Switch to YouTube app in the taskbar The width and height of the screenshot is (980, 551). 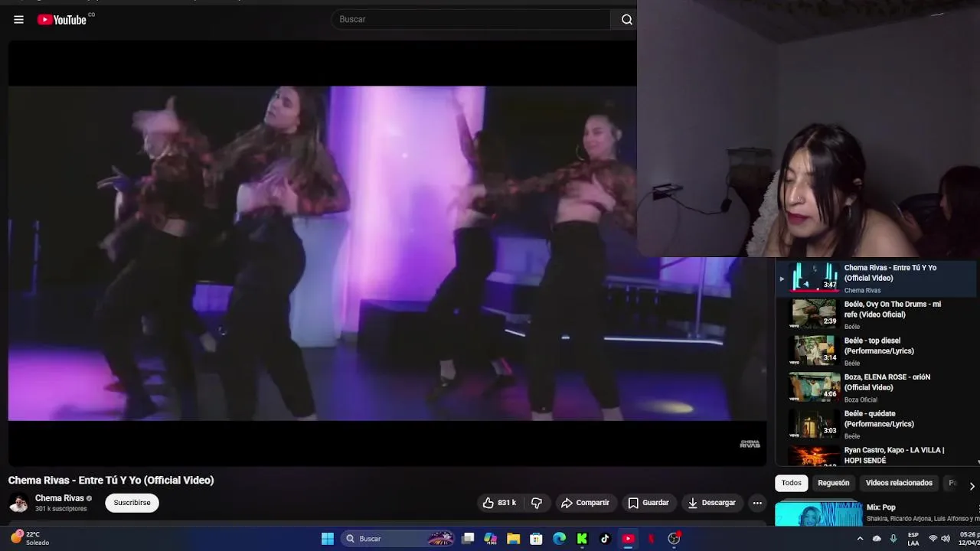[628, 539]
